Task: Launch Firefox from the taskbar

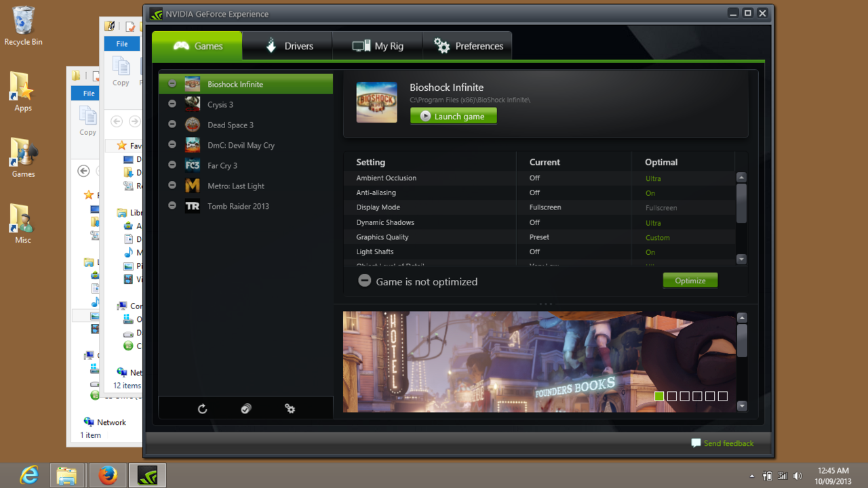Action: pyautogui.click(x=107, y=476)
